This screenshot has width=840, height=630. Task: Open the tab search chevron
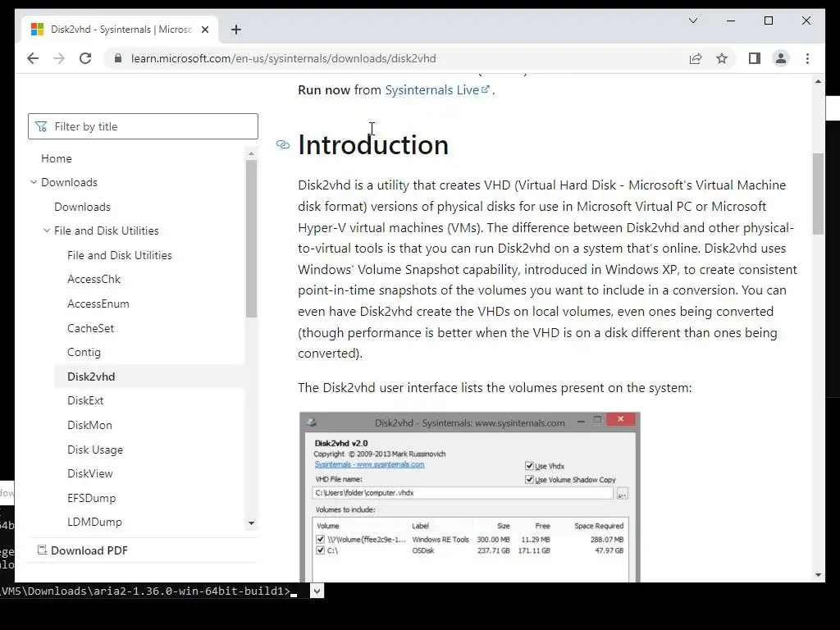coord(692,21)
